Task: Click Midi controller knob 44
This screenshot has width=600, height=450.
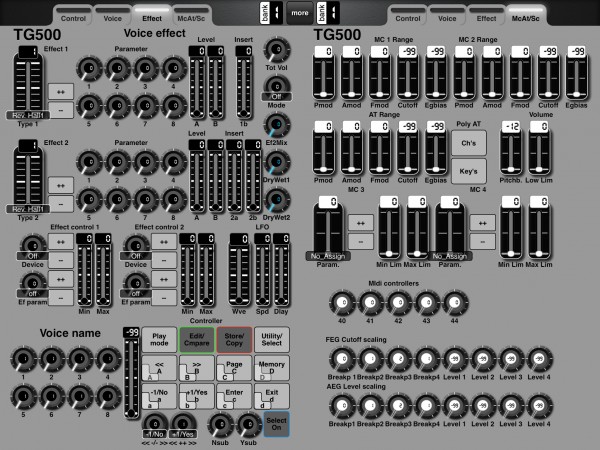Action: point(455,303)
